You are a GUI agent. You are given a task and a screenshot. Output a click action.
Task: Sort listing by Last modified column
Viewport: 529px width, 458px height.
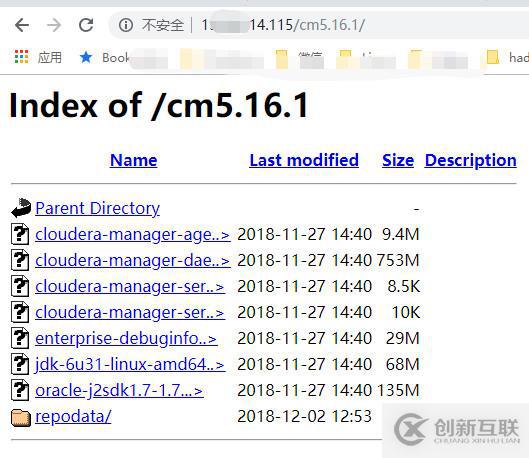(x=304, y=161)
